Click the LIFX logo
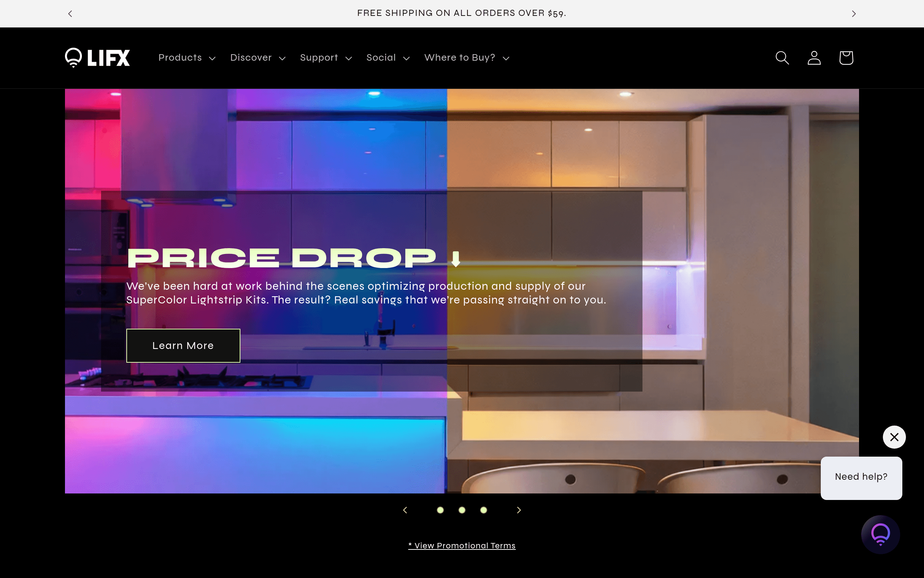Viewport: 924px width, 578px height. pyautogui.click(x=97, y=58)
